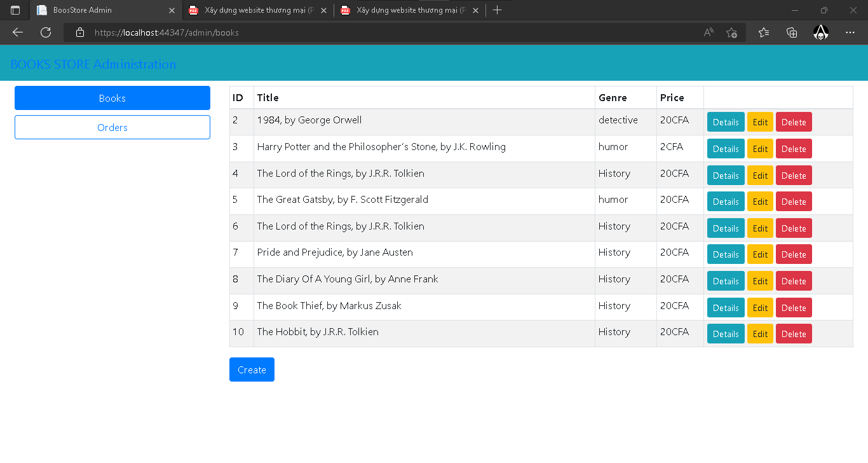Image resolution: width=868 pixels, height=463 pixels.
Task: Open Settings and more menu
Action: pos(850,32)
